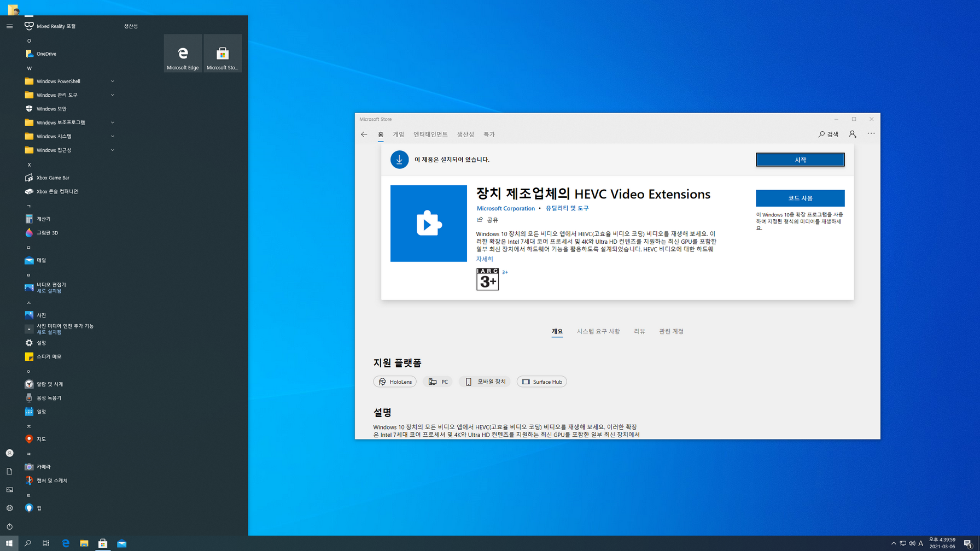
Task: Expand Windows PowerShell folder
Action: [x=70, y=81]
